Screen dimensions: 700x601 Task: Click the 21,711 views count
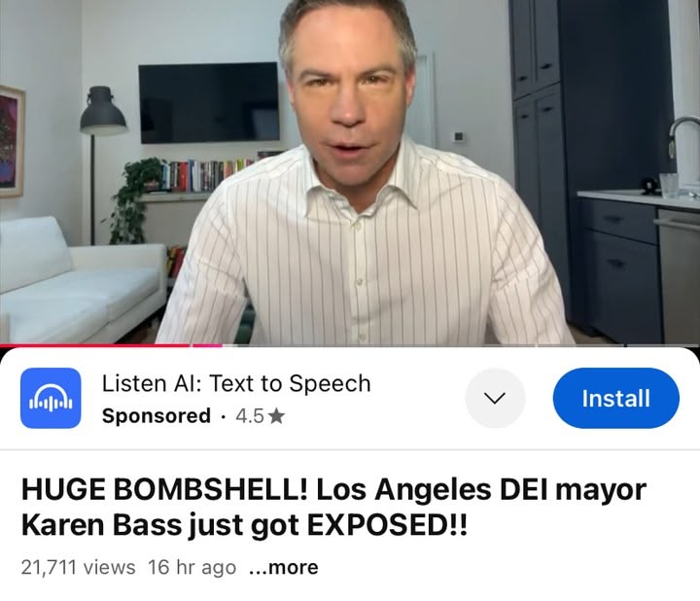78,568
